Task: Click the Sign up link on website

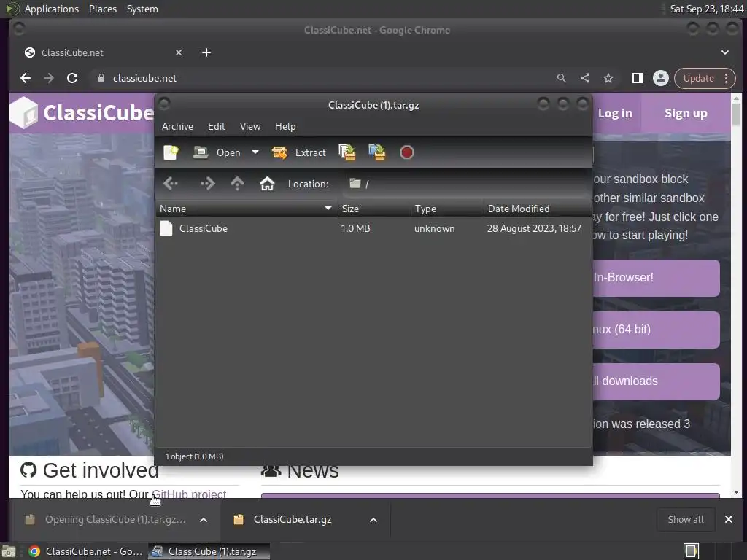Action: coord(686,113)
